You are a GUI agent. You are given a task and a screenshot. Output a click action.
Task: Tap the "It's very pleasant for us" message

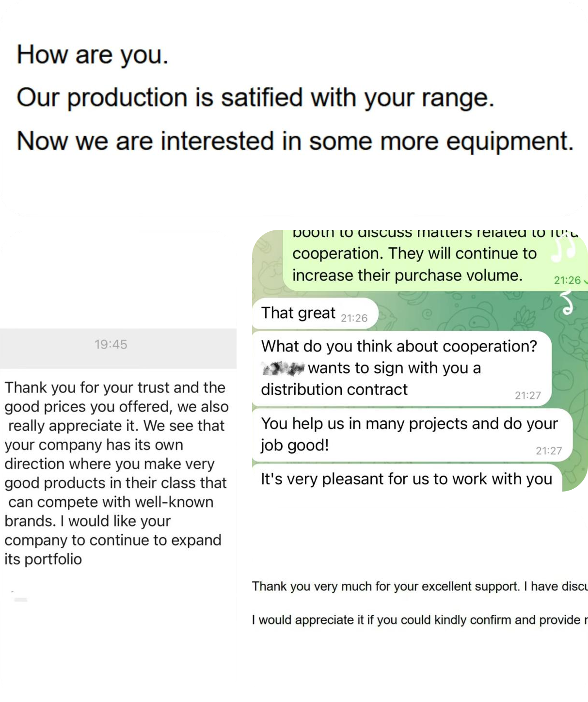(406, 479)
